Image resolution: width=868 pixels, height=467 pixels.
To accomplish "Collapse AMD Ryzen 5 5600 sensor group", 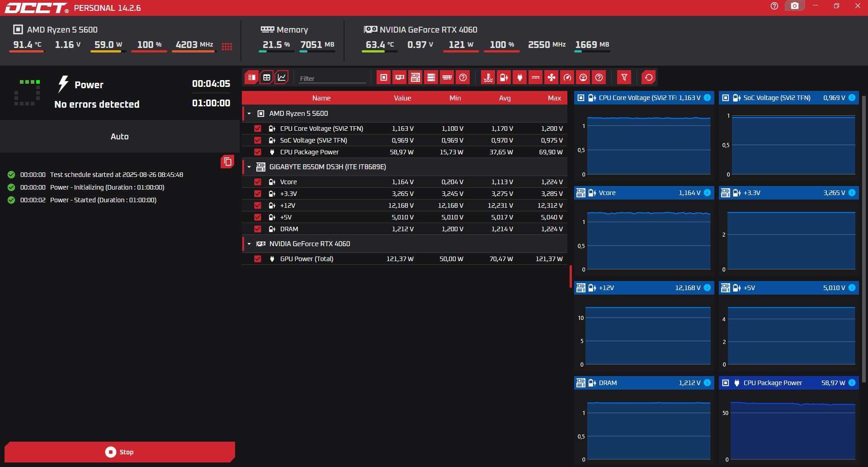I will pyautogui.click(x=249, y=114).
